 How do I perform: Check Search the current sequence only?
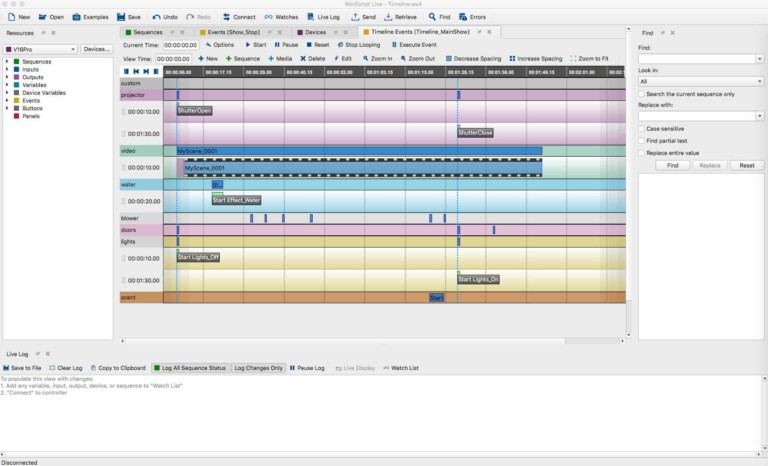[641, 94]
